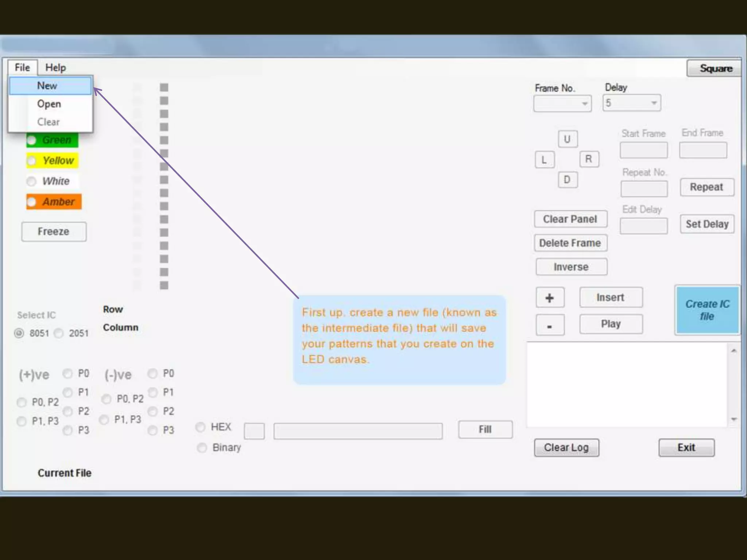This screenshot has height=560, width=747.
Task: Select the 2051 IC radio button
Action: [59, 333]
